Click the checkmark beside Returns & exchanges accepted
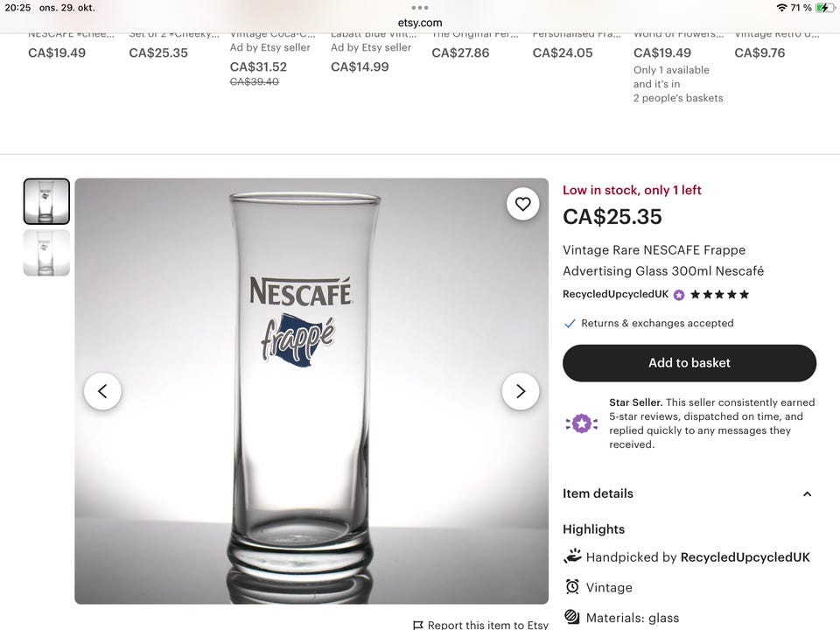Viewport: 840px width, 630px height. point(570,323)
